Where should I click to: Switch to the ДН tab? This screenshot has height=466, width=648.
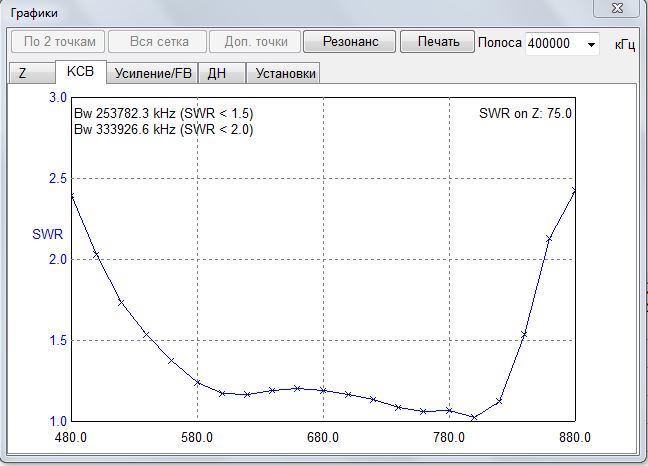(x=222, y=74)
